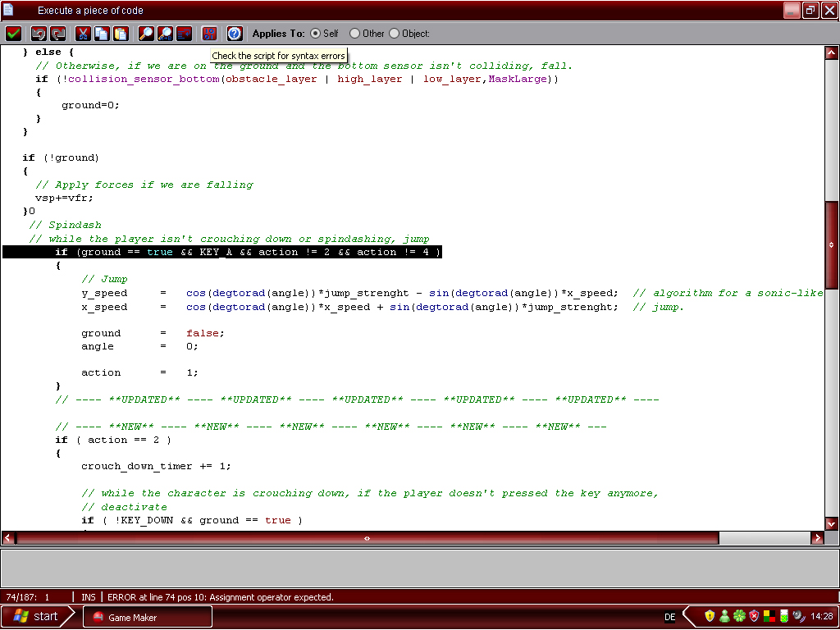Select the Other radio button
840x630 pixels.
[354, 33]
